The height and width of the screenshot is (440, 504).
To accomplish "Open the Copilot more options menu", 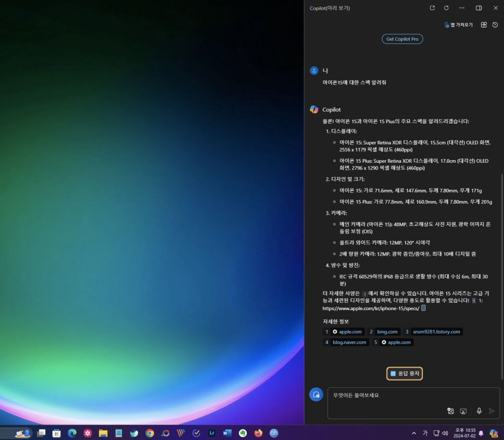I will 462,8.
